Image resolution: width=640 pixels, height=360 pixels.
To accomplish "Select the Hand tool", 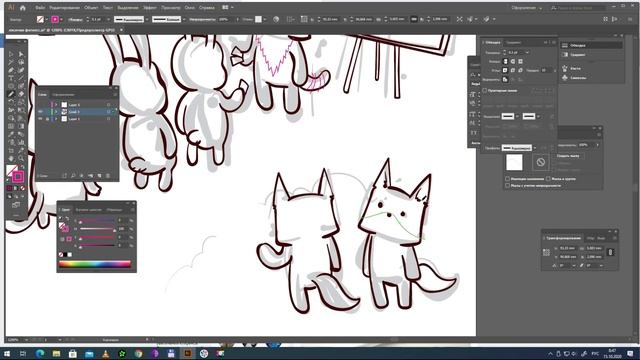I will [x=11, y=158].
